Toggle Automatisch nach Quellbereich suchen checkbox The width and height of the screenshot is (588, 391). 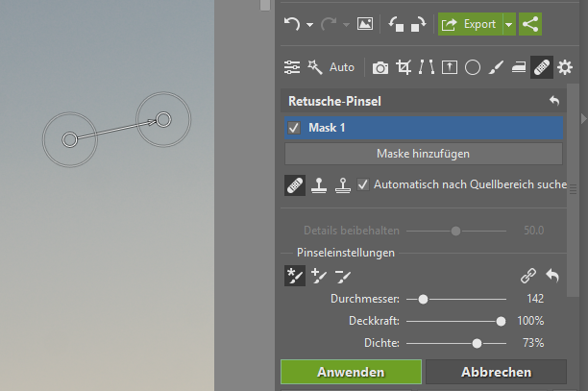tap(363, 183)
